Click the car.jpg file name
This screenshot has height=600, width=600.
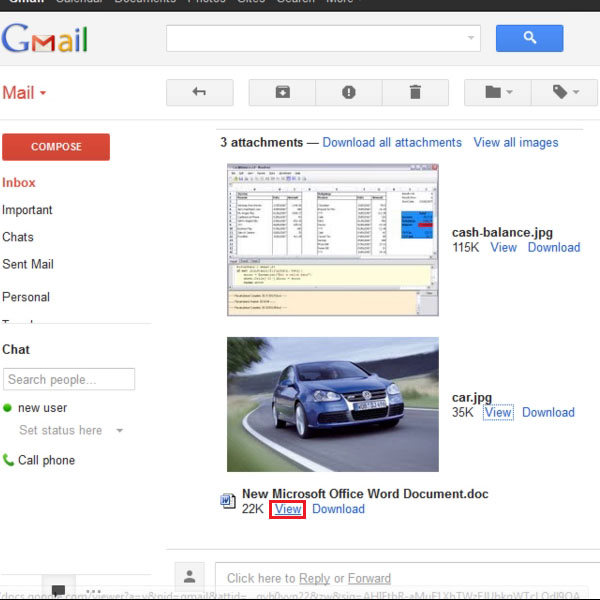[x=472, y=398]
